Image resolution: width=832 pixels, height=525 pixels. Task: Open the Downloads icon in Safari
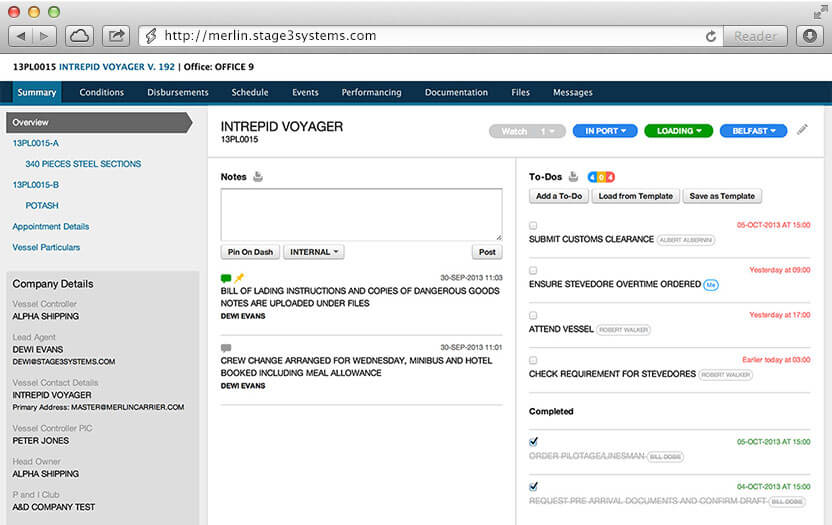click(x=810, y=35)
